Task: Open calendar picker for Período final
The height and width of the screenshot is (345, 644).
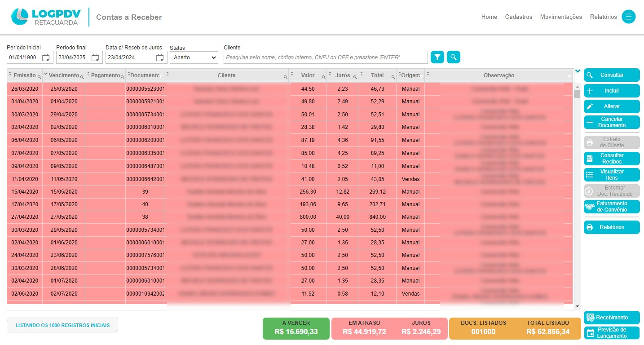Action: click(x=95, y=57)
